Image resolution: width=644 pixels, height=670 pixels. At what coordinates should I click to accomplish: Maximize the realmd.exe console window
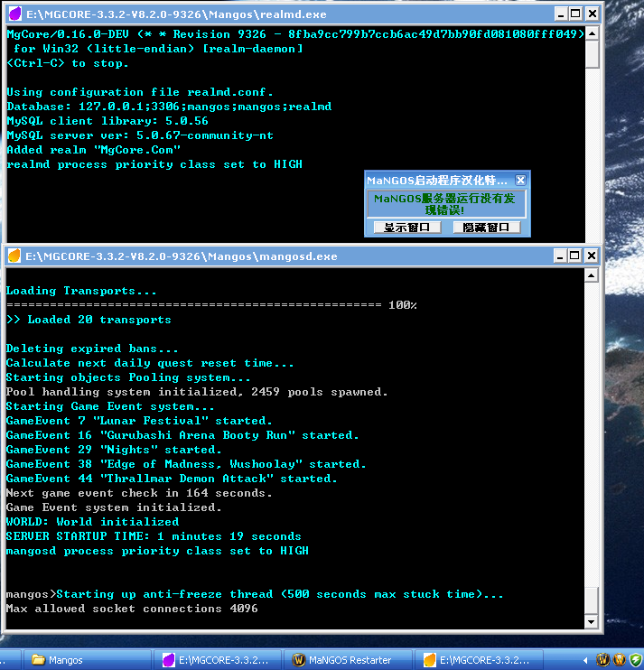pos(575,14)
